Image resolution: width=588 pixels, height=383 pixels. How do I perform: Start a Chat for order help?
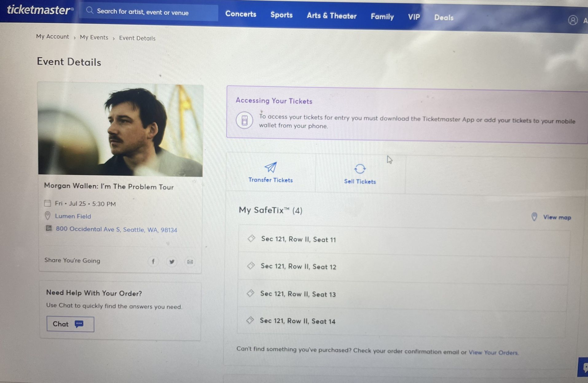(x=70, y=324)
